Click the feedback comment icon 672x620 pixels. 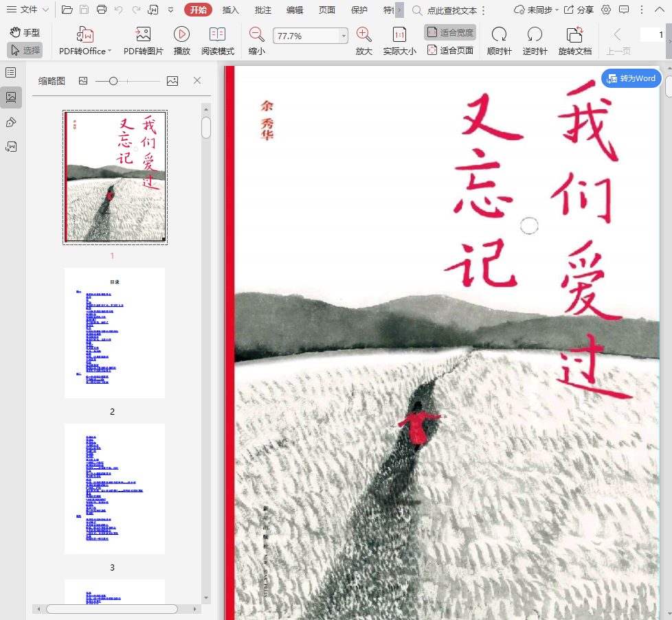click(624, 10)
